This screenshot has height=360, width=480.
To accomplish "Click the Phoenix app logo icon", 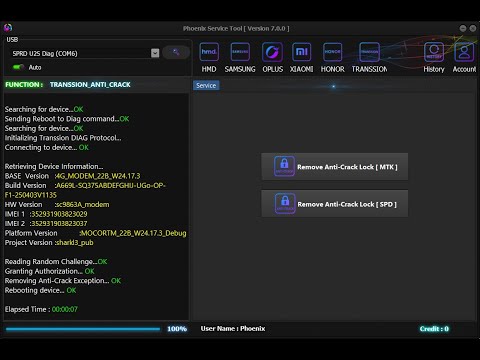I will pos(8,28).
